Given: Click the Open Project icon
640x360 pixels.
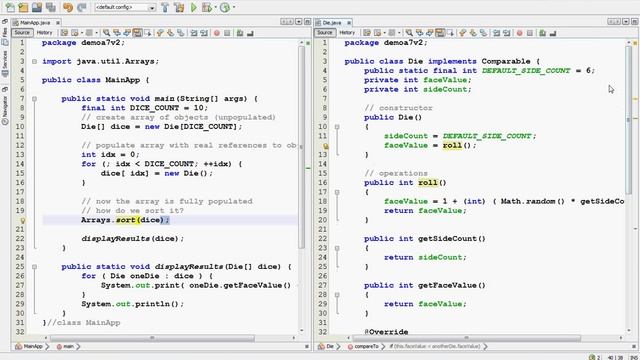Looking at the screenshot, I should [37, 7].
